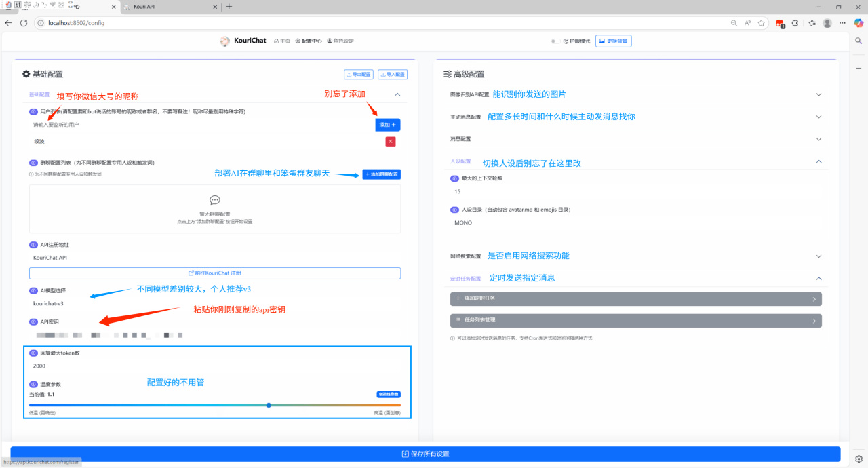Expand the 网络搜索配置 section
Viewport: 868px width, 468px height.
pos(818,256)
